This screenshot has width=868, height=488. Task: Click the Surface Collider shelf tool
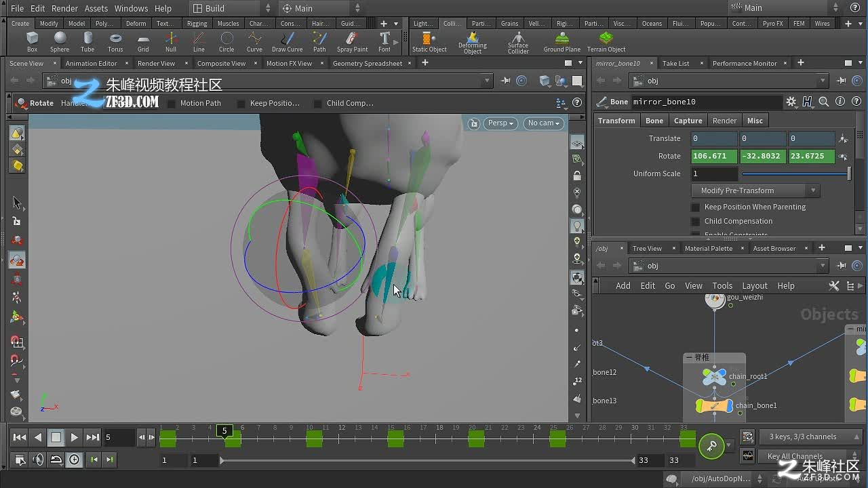click(518, 43)
